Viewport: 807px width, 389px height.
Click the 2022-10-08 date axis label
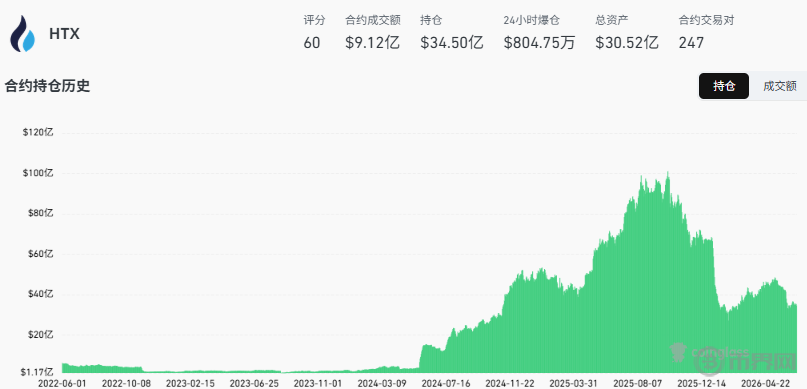pyautogui.click(x=128, y=384)
